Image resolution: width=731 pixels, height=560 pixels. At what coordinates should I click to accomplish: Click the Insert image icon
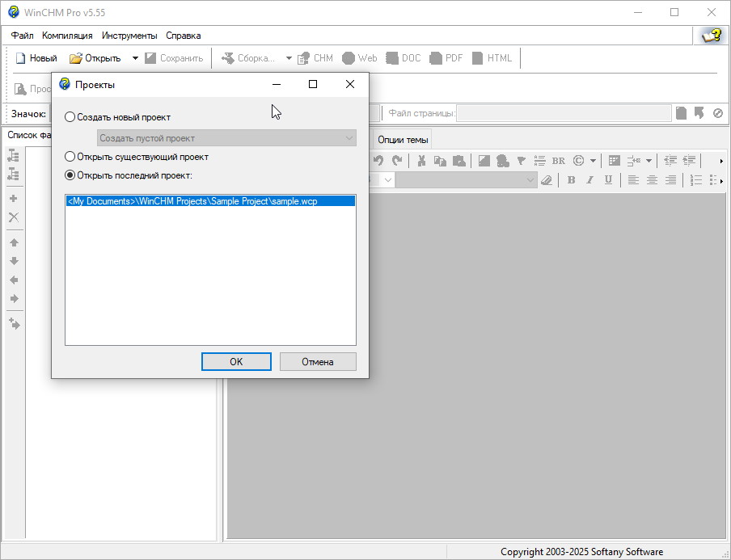click(484, 161)
